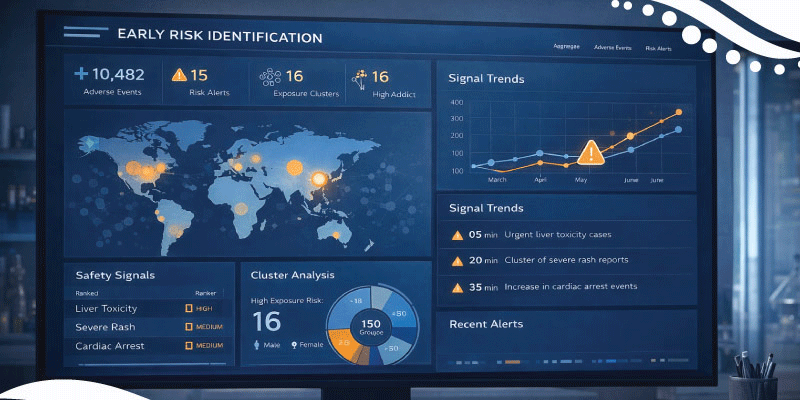This screenshot has width=800, height=400.
Task: Click the +50 segment of donut chart
Action: [391, 349]
